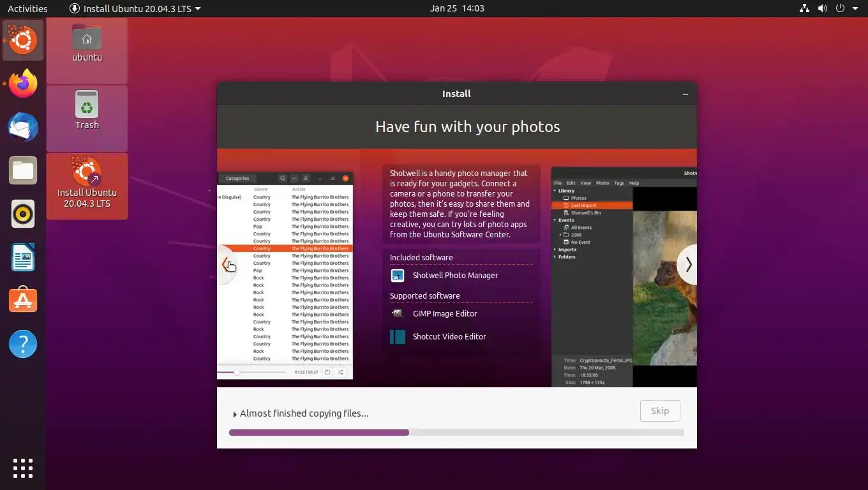Minimize the Install window

(685, 94)
